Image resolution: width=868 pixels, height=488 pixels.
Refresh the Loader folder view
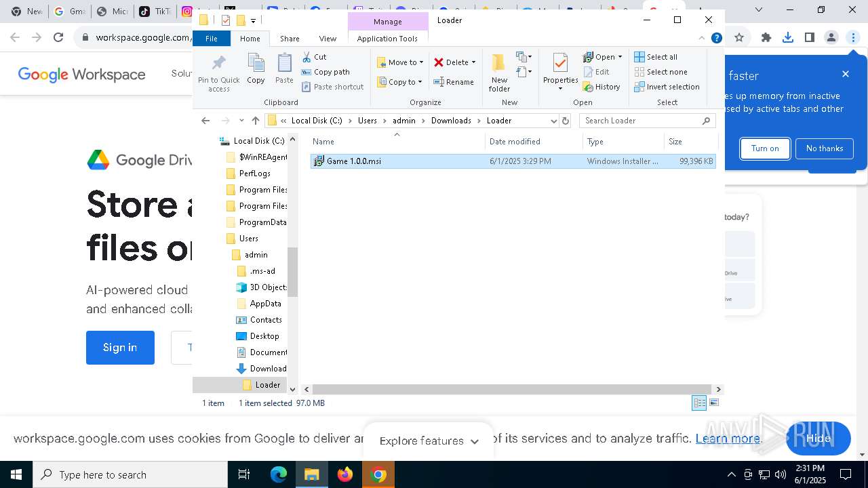click(566, 121)
